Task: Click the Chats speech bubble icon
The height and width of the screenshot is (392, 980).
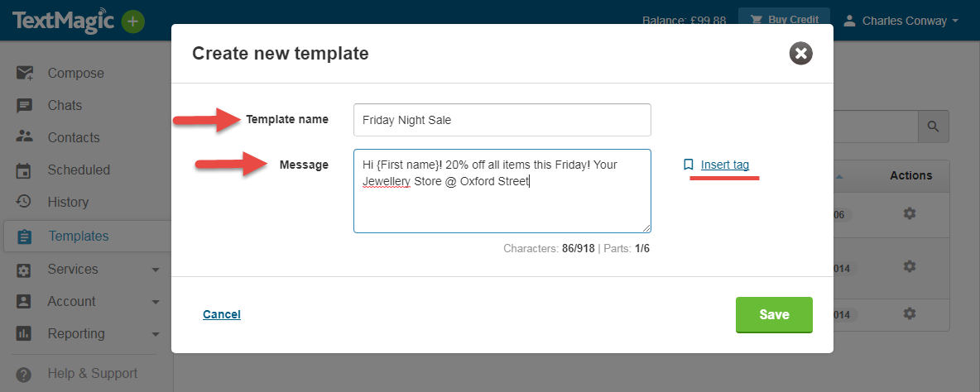Action: 25,105
